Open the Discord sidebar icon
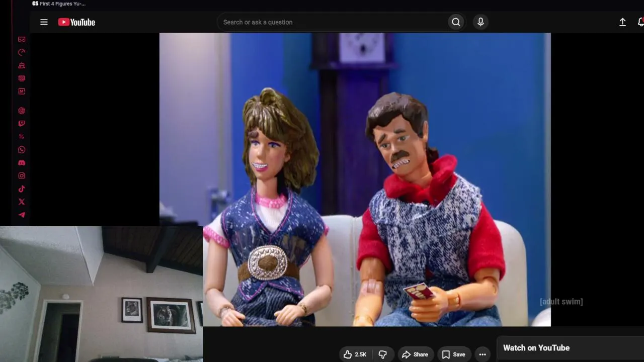The image size is (644, 362). [22, 163]
